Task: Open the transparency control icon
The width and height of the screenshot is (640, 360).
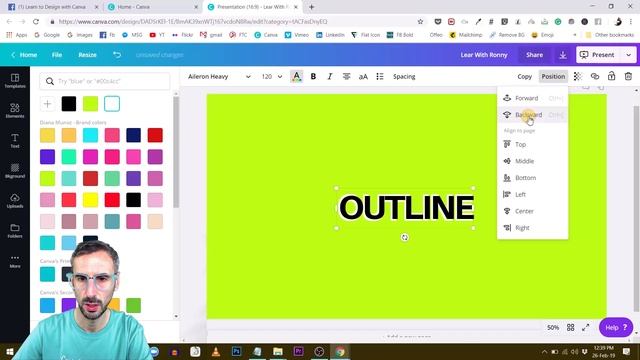Action: [x=578, y=76]
